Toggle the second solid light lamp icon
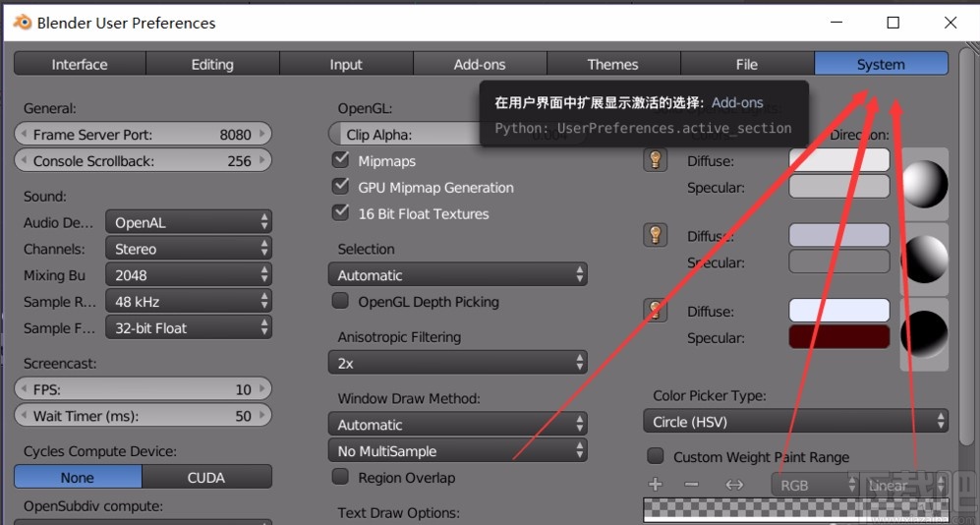Image resolution: width=980 pixels, height=525 pixels. coord(655,235)
